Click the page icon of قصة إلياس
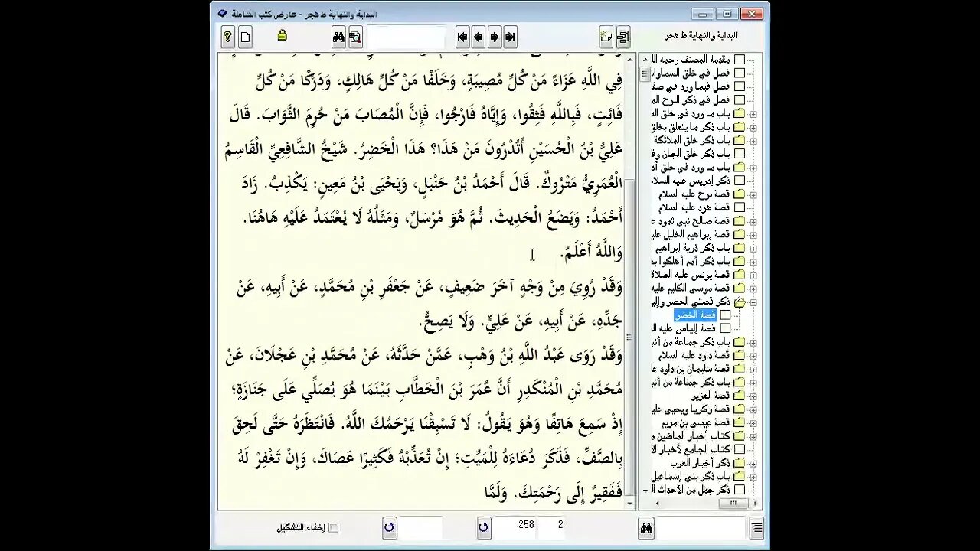This screenshot has height=551, width=980. 725,328
